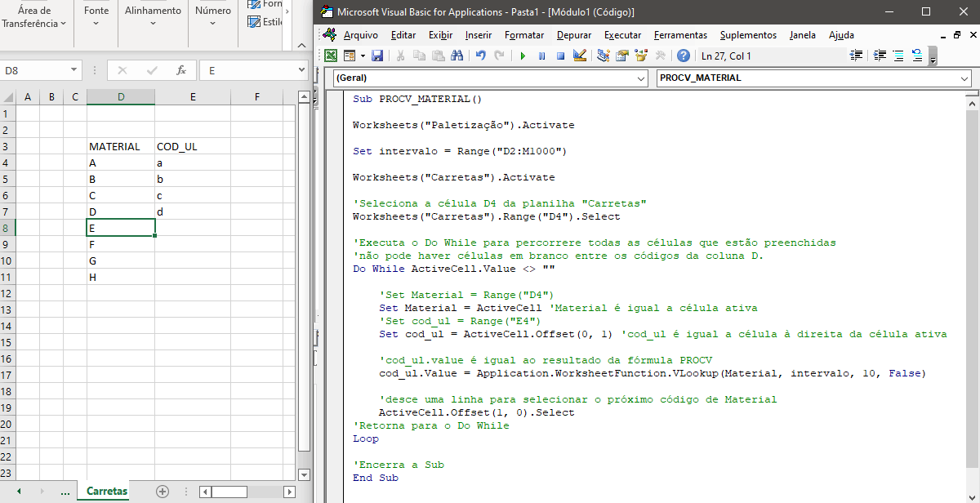Click the Comment Block icon in VBA toolbar
Viewport: 980px width, 503px height.
tap(898, 56)
